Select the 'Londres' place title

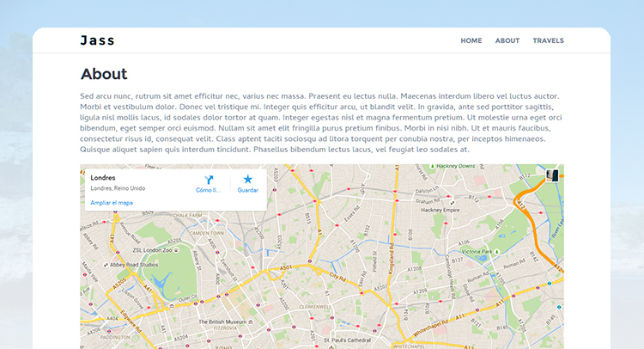103,178
